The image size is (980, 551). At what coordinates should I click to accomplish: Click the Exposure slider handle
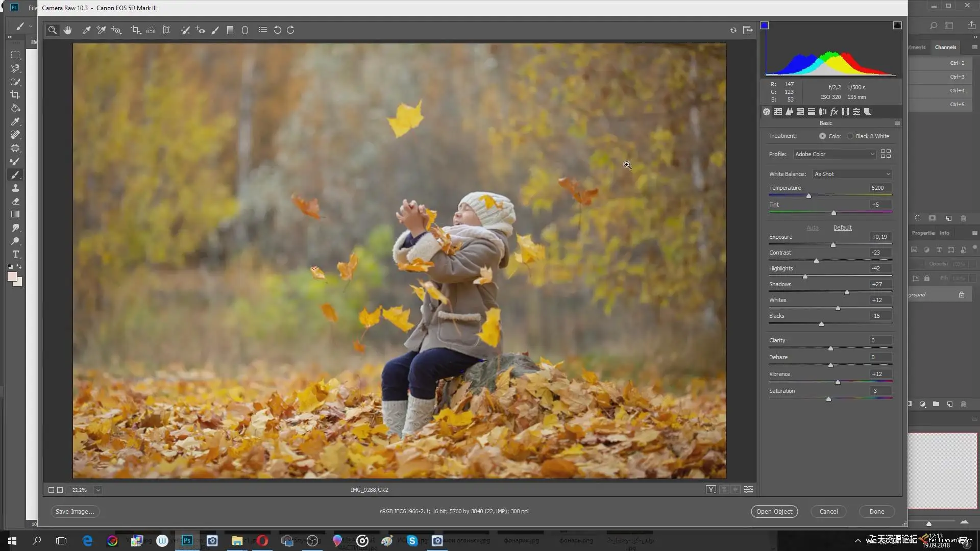[x=833, y=245]
